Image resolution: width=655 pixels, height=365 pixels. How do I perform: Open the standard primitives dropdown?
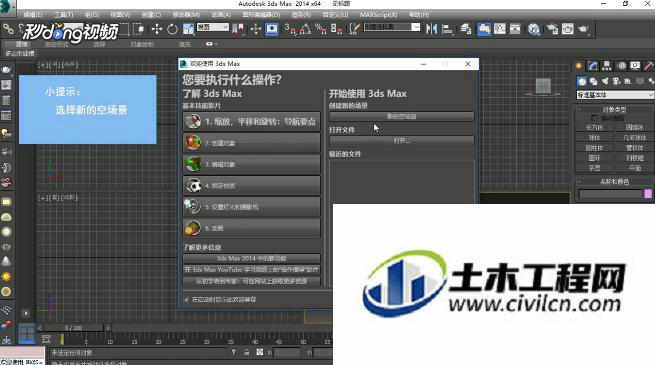615,95
